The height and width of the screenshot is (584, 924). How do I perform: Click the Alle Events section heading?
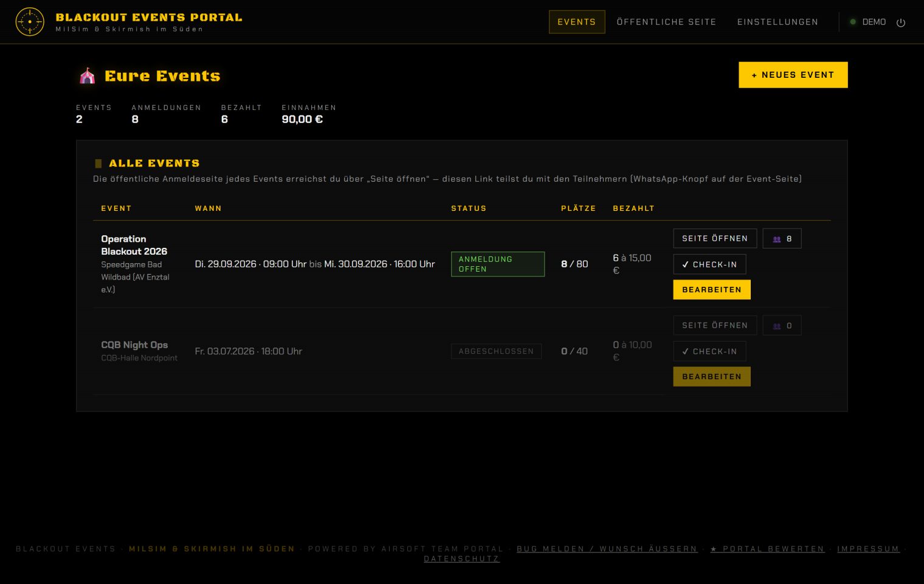click(154, 163)
